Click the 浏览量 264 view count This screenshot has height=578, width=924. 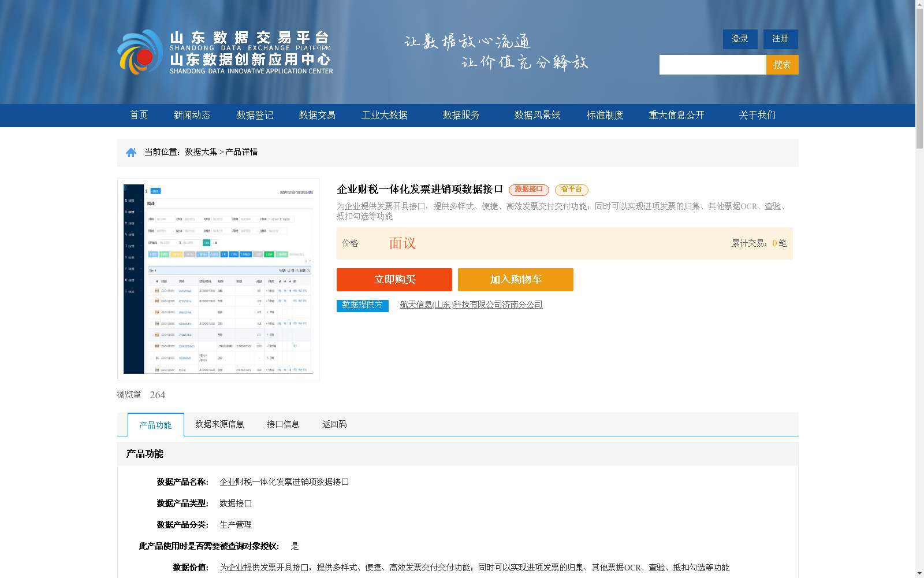pyautogui.click(x=141, y=395)
